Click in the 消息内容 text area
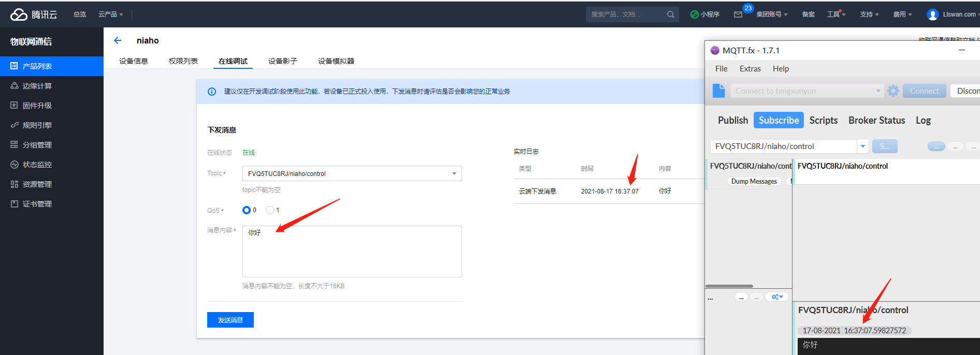980x355 pixels. tap(352, 252)
